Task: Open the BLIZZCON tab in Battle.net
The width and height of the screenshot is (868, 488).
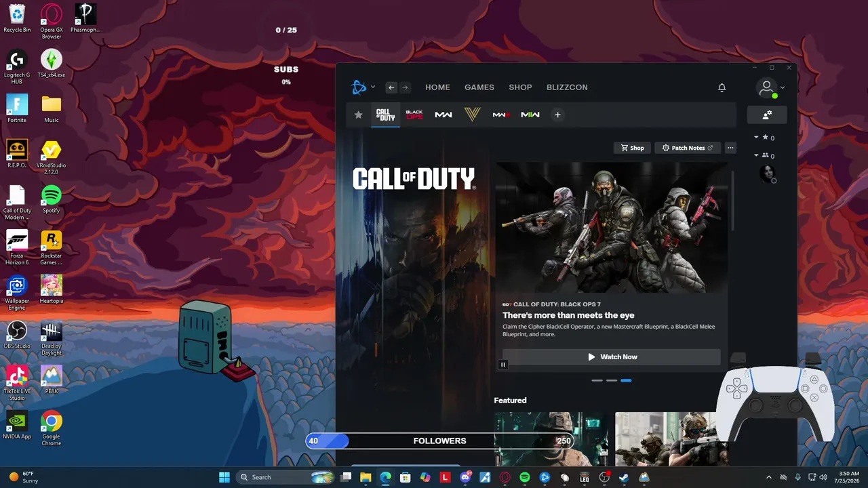Action: click(x=567, y=87)
